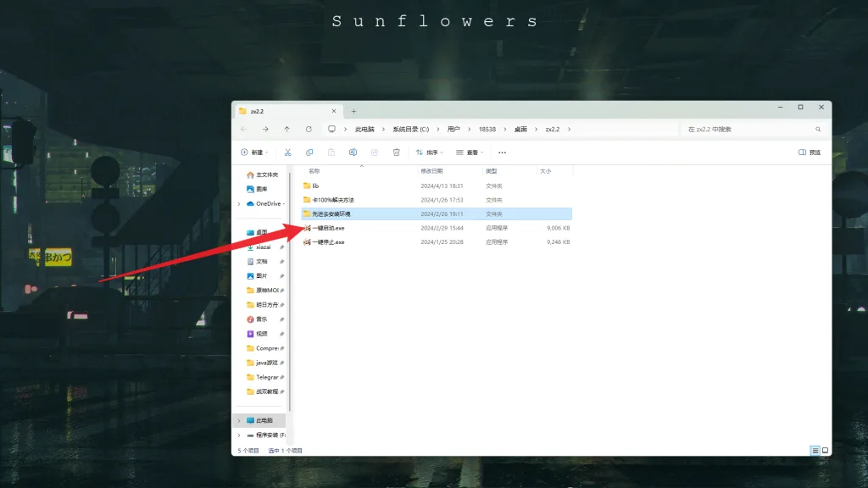Navigate to 系统目录 (C:) breadcrumb
This screenshot has height=488, width=868.
point(411,129)
